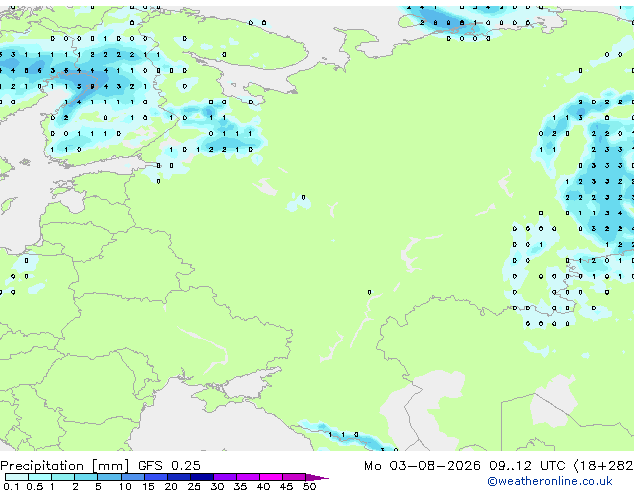Click legend swatch between 15 and 20
The image size is (634, 490).
click(x=156, y=477)
